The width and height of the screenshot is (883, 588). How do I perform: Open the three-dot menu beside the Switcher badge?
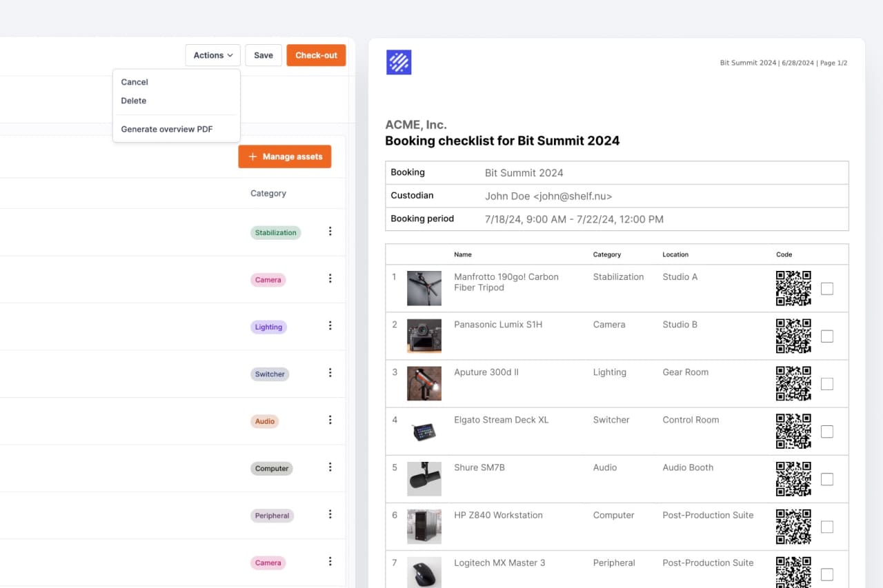(x=330, y=372)
